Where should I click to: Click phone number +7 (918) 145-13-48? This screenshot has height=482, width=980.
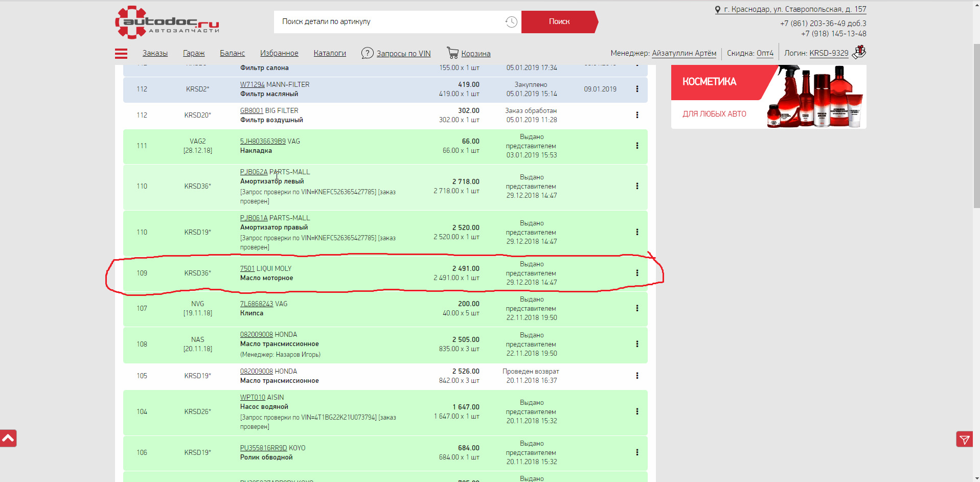point(833,34)
